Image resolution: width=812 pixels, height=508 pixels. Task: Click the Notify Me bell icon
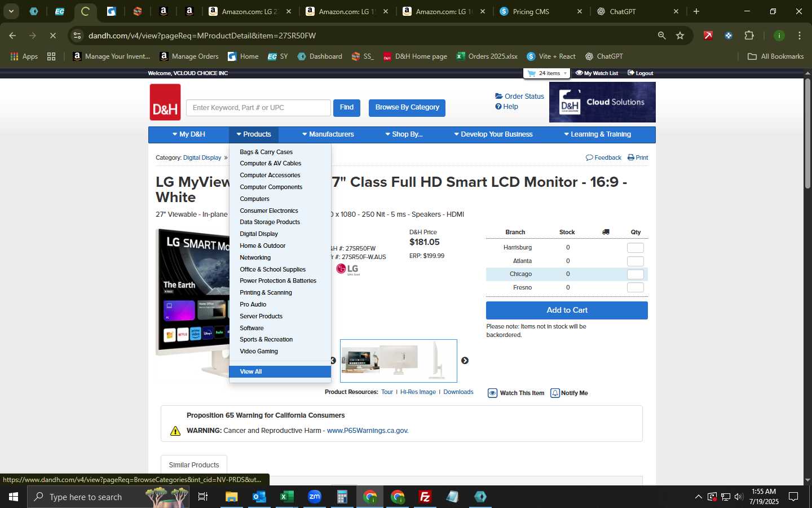coord(555,393)
